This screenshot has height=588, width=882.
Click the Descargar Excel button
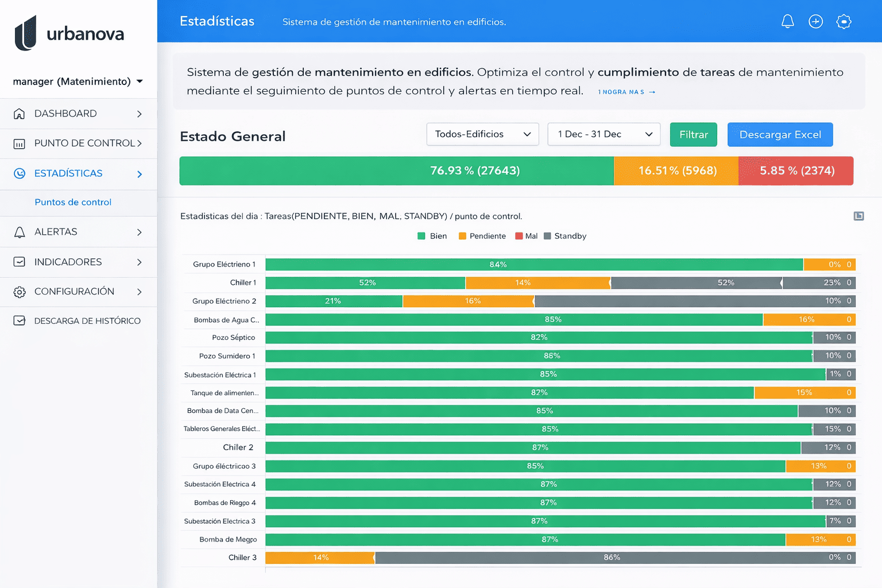[x=780, y=135]
